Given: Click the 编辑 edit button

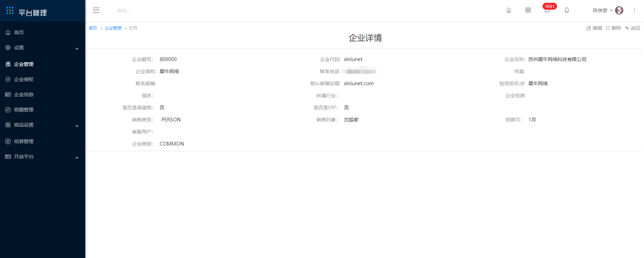Looking at the screenshot, I should [594, 28].
